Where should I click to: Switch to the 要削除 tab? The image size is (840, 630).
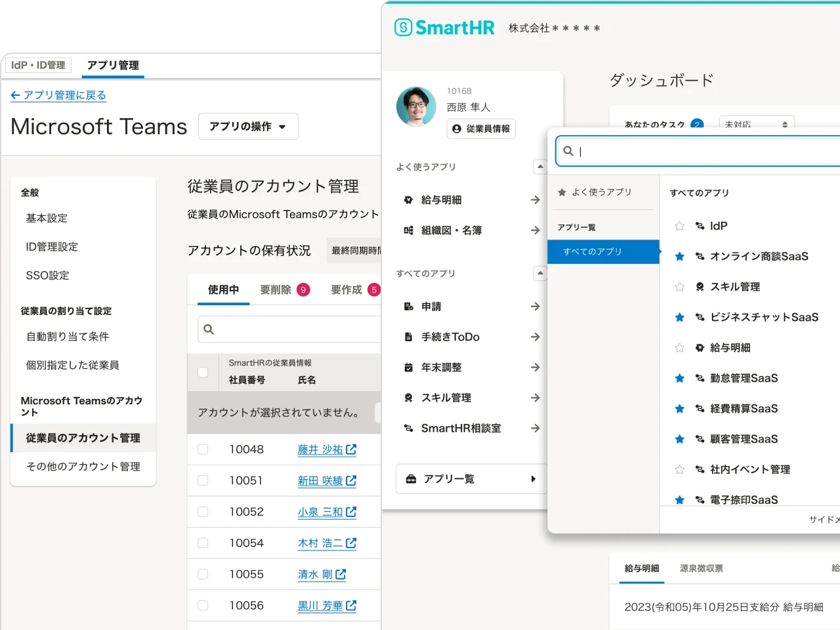[x=284, y=290]
